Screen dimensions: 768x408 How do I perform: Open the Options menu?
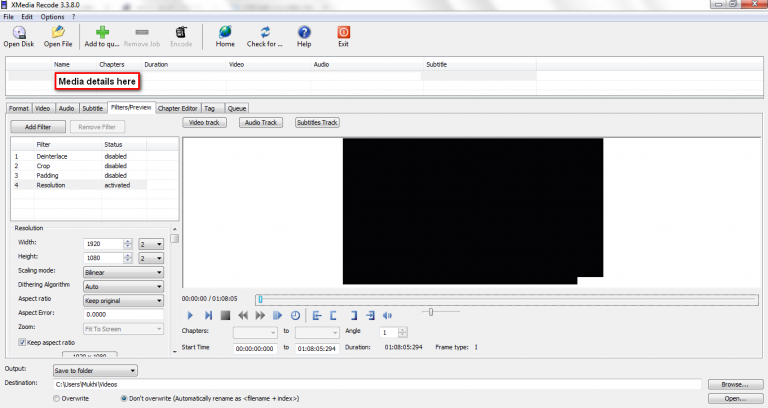[x=52, y=17]
